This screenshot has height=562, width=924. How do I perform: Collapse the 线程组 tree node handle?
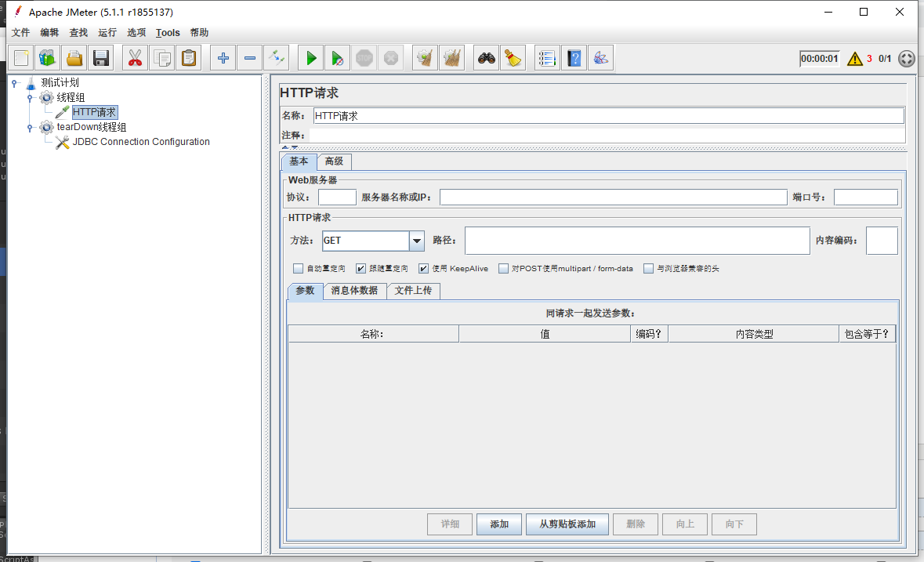30,98
